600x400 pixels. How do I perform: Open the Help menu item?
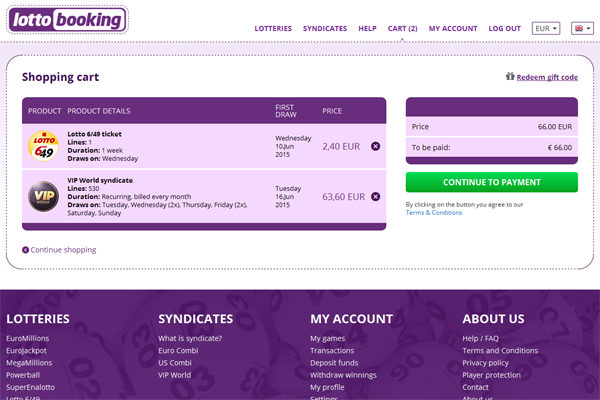pyautogui.click(x=367, y=29)
